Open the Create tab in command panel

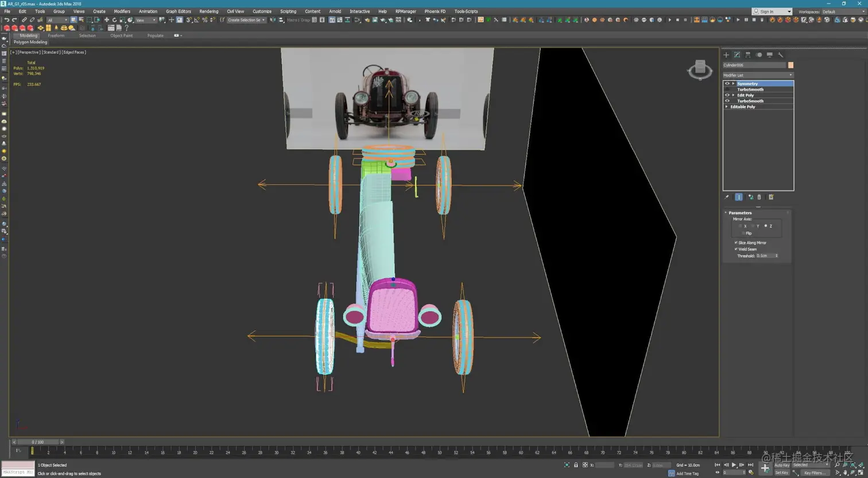pos(726,55)
